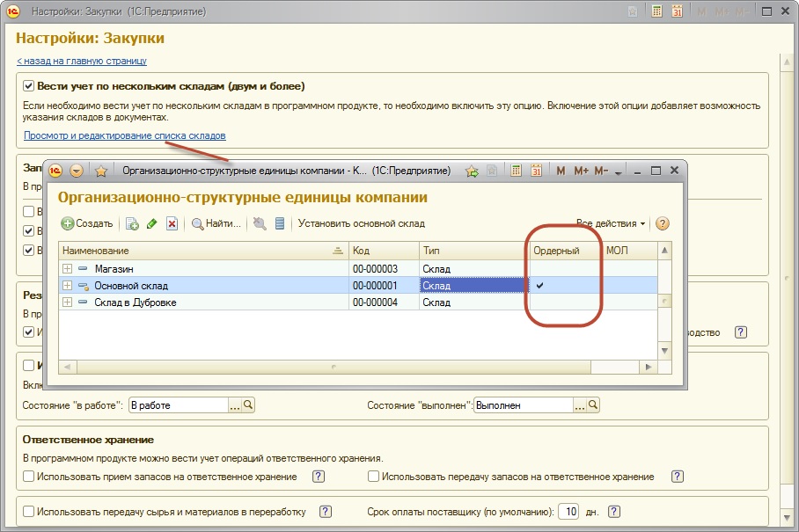The height and width of the screenshot is (532, 799).
Task: Expand the Склад в Дубровке row
Action: click(67, 302)
